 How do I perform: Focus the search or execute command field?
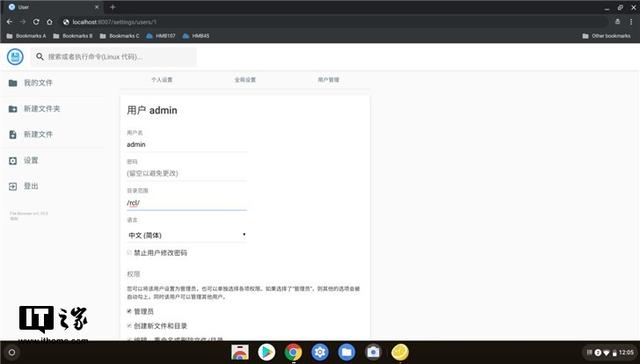coord(114,57)
